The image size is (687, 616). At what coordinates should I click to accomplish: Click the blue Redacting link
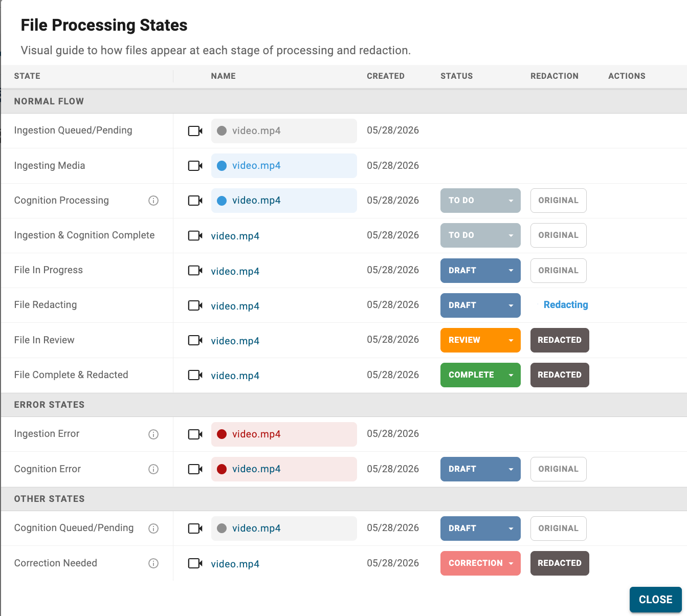pyautogui.click(x=566, y=305)
